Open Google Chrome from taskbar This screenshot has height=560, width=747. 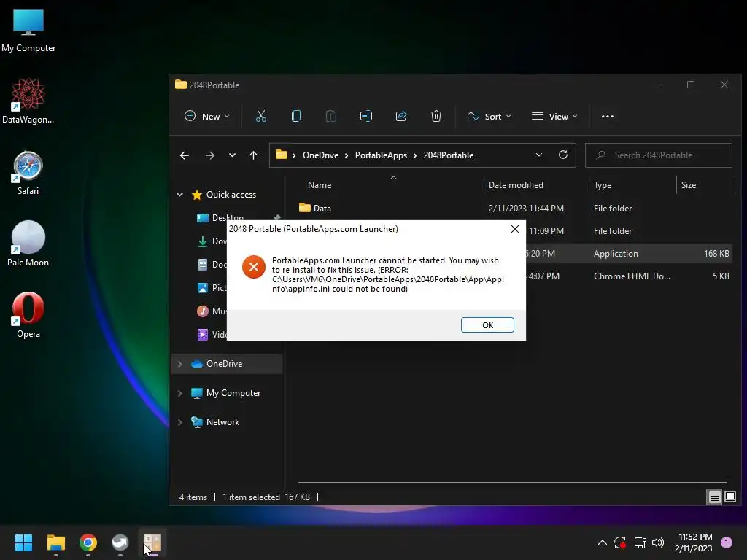coord(88,542)
